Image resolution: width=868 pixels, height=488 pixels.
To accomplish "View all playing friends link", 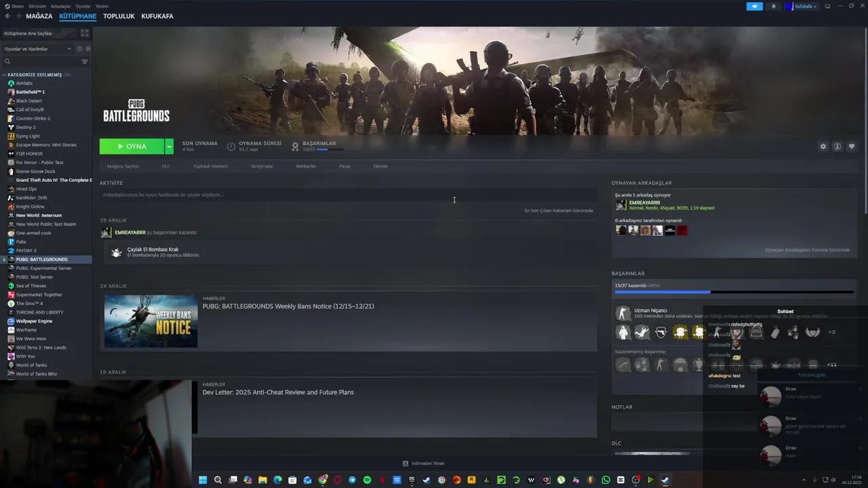I will point(807,250).
